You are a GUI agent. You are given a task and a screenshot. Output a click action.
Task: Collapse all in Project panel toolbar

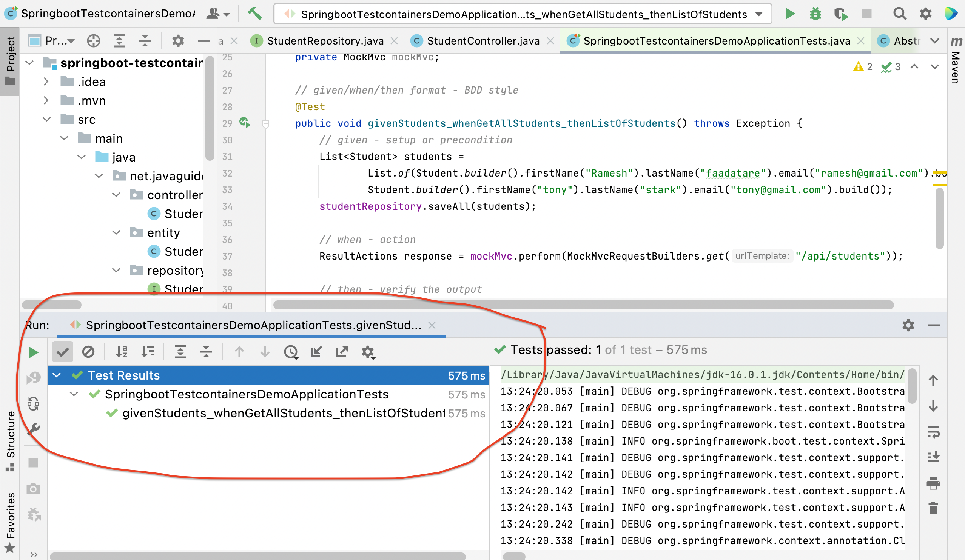point(145,41)
